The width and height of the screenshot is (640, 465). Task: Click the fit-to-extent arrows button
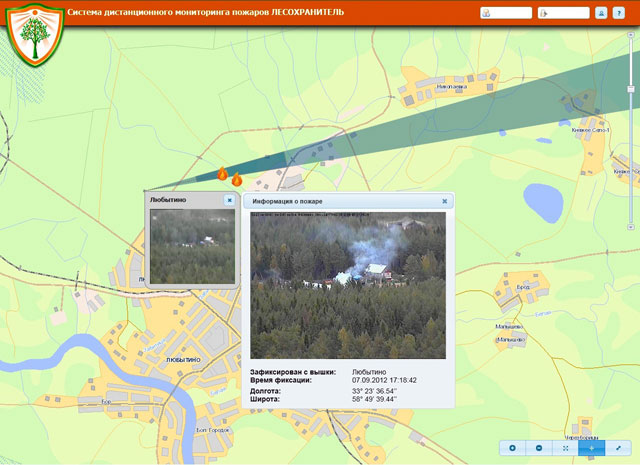(x=565, y=448)
